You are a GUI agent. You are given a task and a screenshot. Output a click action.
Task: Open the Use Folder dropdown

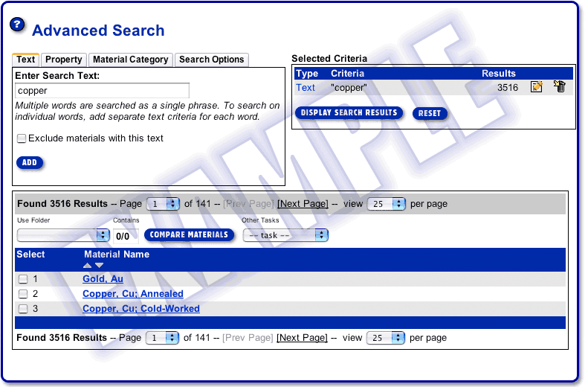point(63,235)
